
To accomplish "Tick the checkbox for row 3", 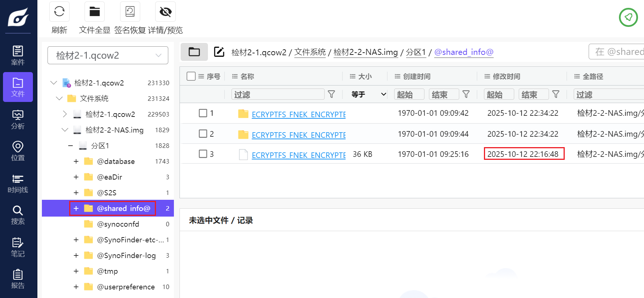I will 203,154.
